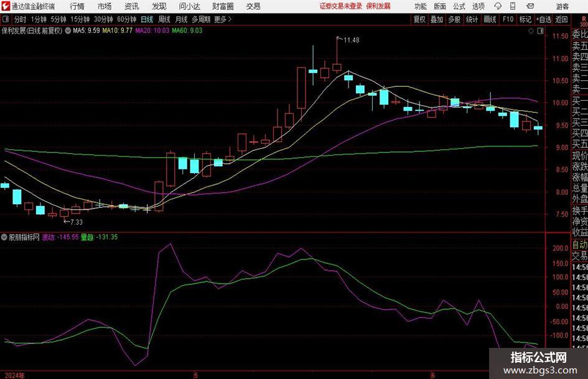588x379 pixels.
Task: Open the 功能 menu
Action: pyautogui.click(x=421, y=6)
